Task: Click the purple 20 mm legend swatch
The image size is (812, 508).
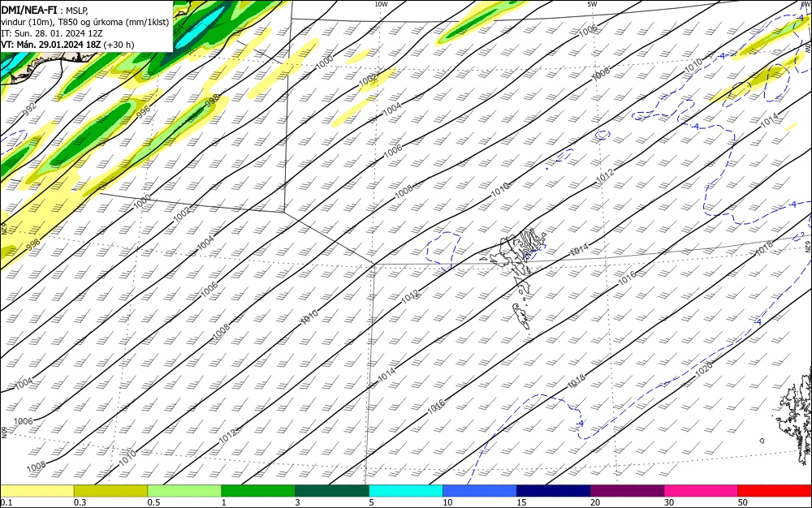Action: (627, 491)
